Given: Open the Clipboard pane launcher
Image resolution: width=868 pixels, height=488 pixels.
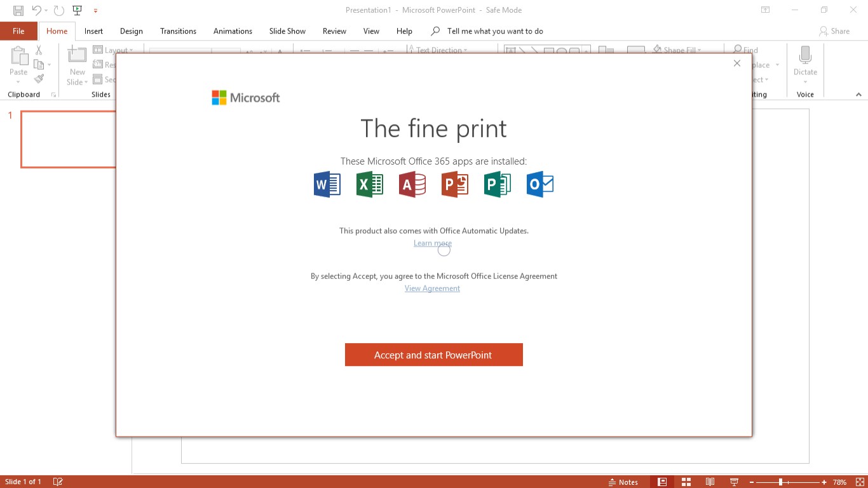Looking at the screenshot, I should coord(53,95).
